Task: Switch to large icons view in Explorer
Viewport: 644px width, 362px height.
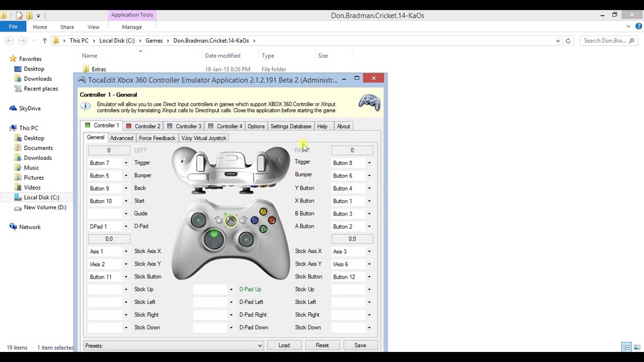Action: 637,347
